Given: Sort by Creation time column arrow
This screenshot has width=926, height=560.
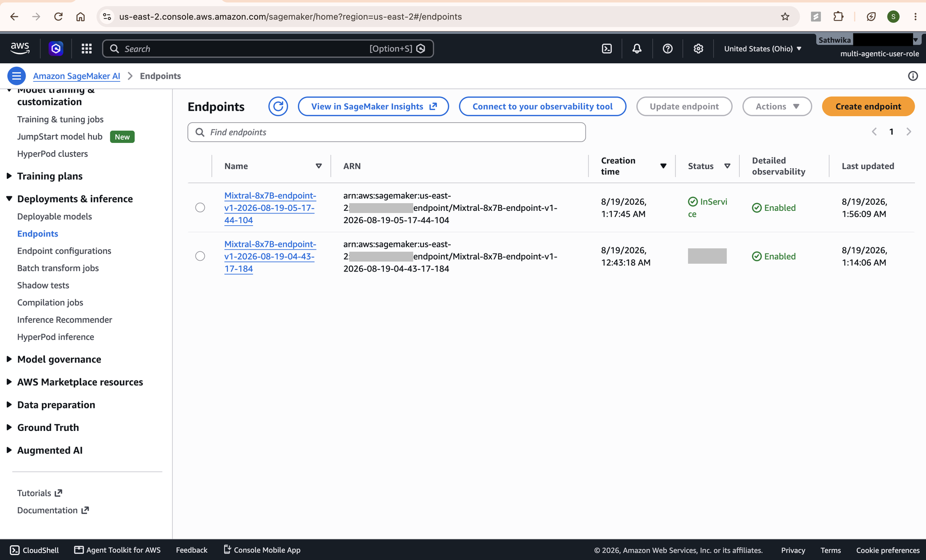Looking at the screenshot, I should point(663,166).
